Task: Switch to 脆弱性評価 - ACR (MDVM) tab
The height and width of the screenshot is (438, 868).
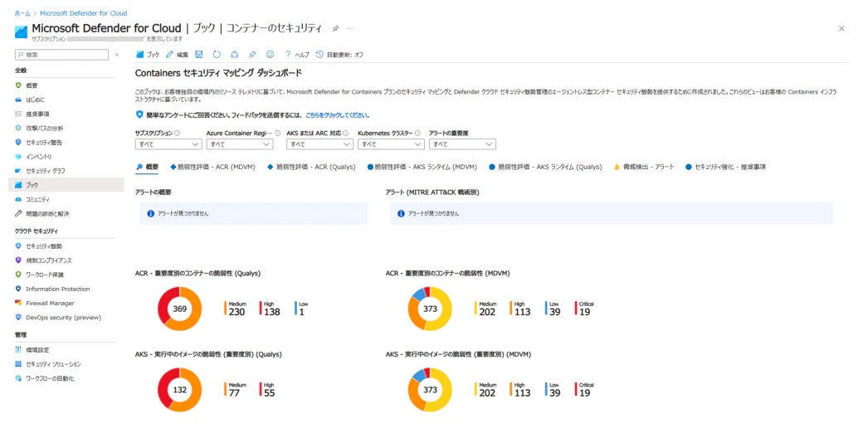Action: point(213,167)
